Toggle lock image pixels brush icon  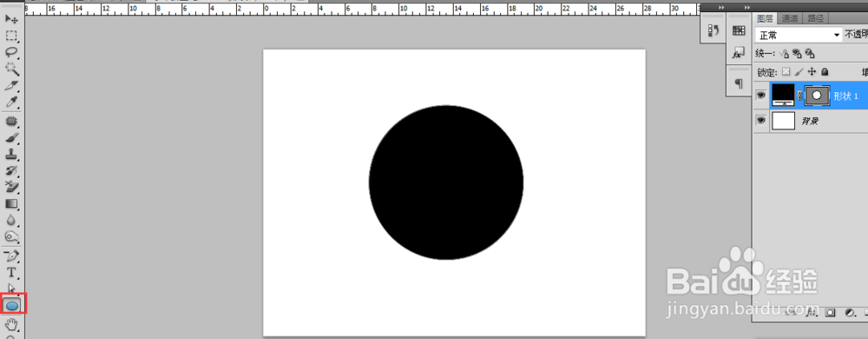(x=799, y=71)
